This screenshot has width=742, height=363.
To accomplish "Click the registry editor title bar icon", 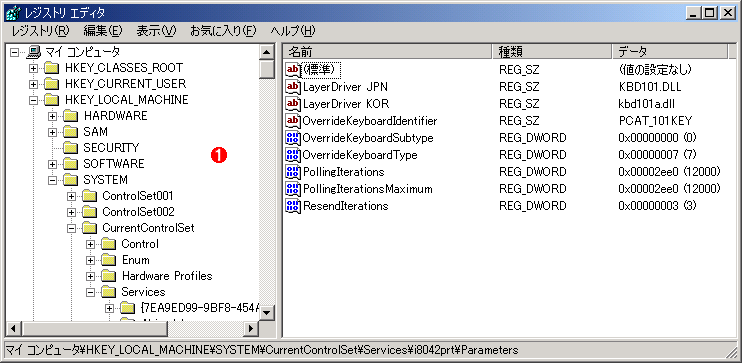I will (12, 12).
